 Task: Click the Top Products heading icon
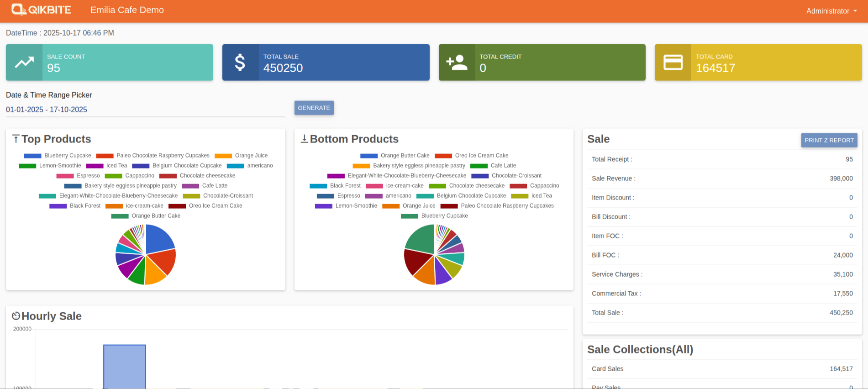(16, 139)
